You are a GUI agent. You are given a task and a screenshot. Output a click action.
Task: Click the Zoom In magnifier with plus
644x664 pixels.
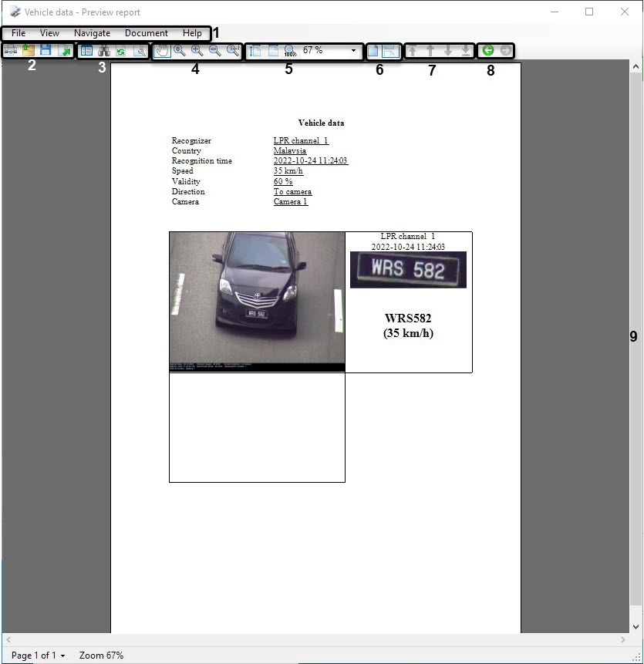[197, 51]
